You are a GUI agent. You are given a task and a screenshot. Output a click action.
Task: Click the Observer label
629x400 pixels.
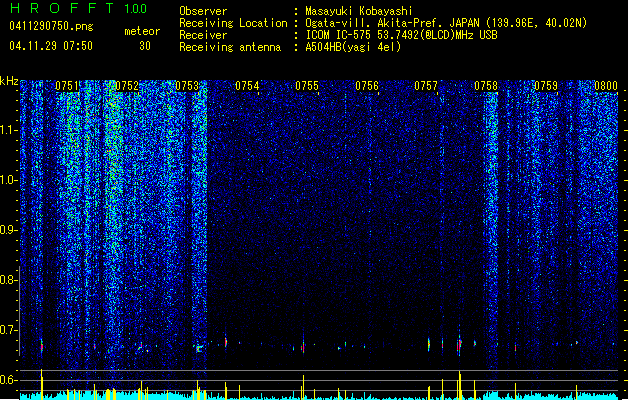[203, 11]
